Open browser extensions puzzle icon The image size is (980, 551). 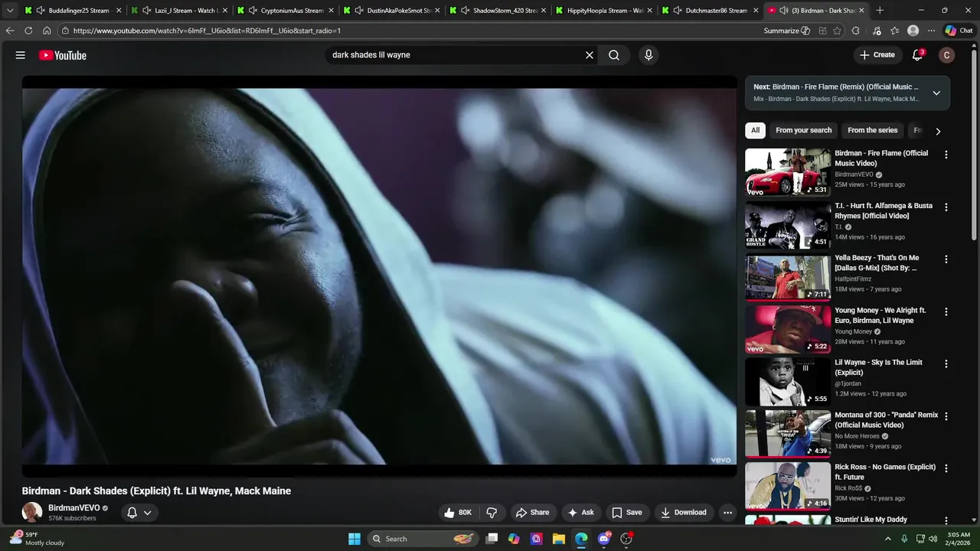tap(856, 31)
